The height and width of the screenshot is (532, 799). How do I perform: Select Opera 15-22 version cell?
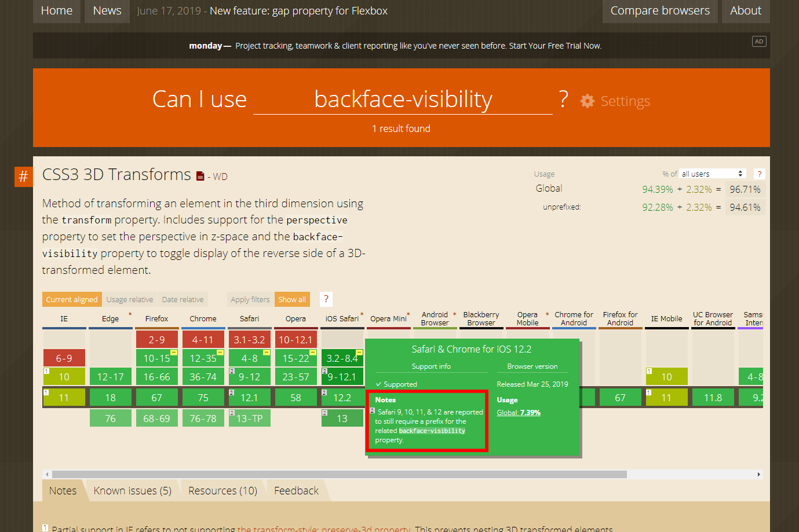point(296,358)
